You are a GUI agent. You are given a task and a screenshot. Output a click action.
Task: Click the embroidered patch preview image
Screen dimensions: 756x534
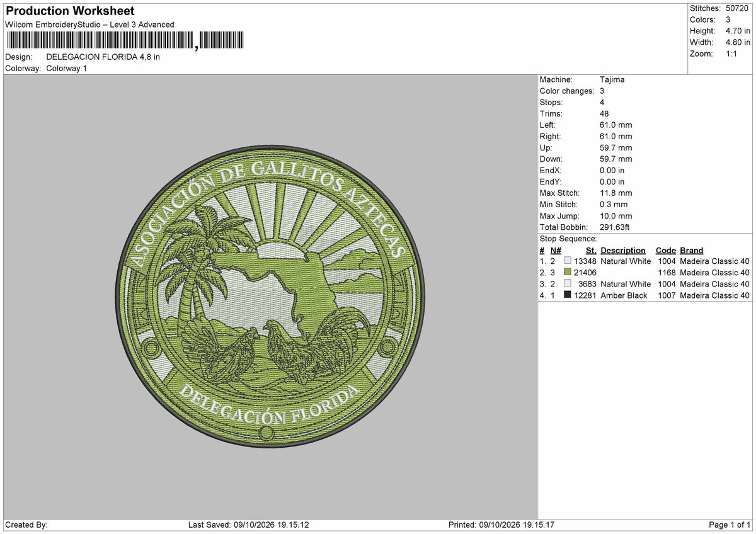[270, 298]
